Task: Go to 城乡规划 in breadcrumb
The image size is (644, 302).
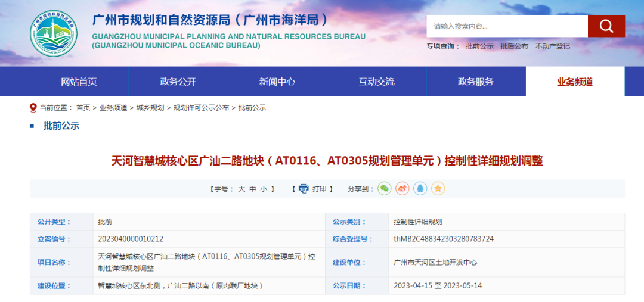Action: [150, 108]
